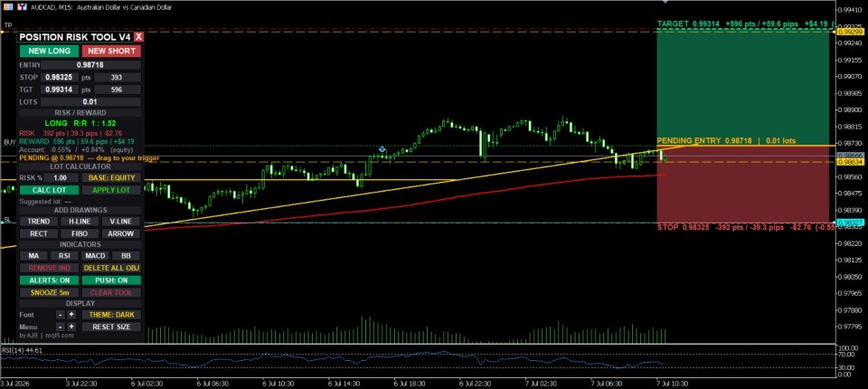Click the Account -0.55% / +0.84% readout
Image resolution: width=868 pixels, height=389 pixels.
pos(74,149)
